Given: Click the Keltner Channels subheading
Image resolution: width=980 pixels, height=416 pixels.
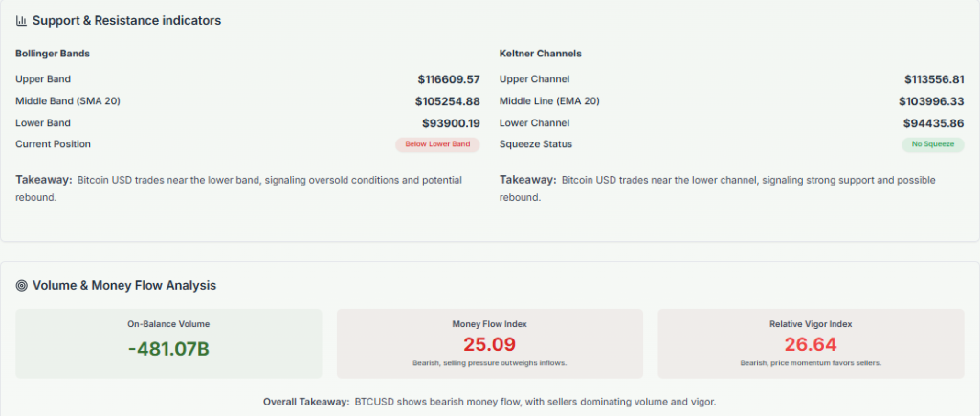Looking at the screenshot, I should (x=540, y=54).
